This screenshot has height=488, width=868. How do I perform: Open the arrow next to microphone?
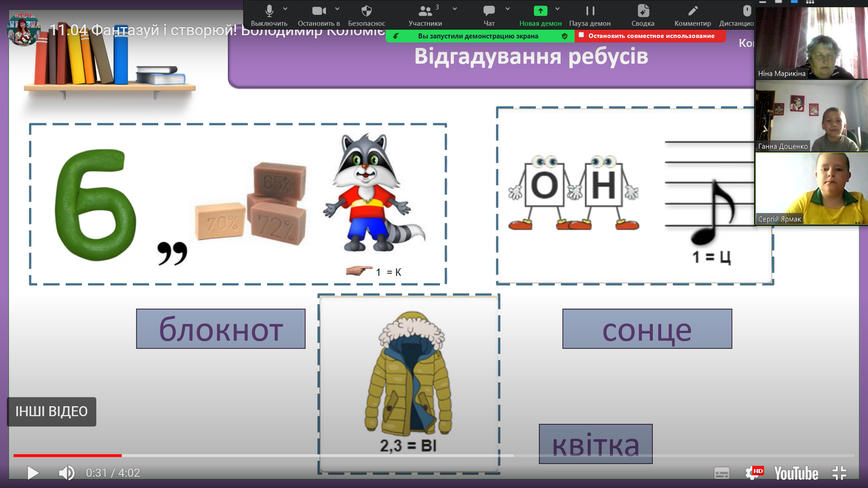point(285,9)
